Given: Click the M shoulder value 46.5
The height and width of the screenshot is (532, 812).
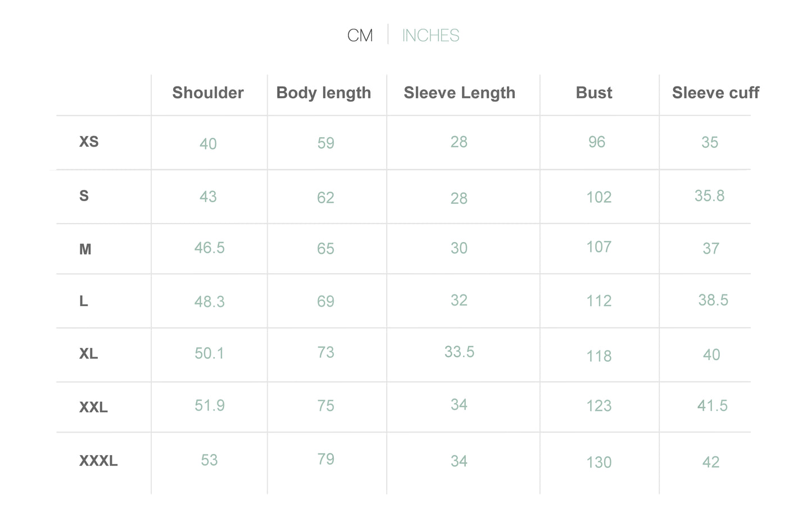Looking at the screenshot, I should tap(210, 248).
